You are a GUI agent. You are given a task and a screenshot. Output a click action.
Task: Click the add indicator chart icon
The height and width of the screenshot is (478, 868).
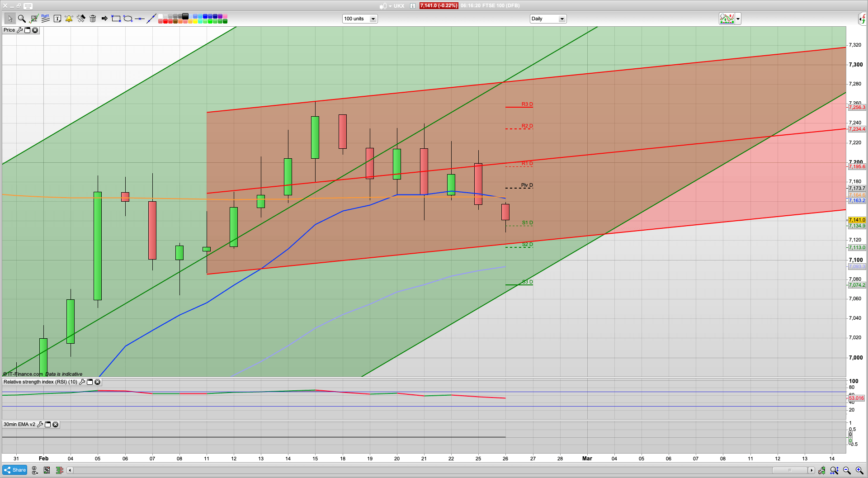(727, 19)
